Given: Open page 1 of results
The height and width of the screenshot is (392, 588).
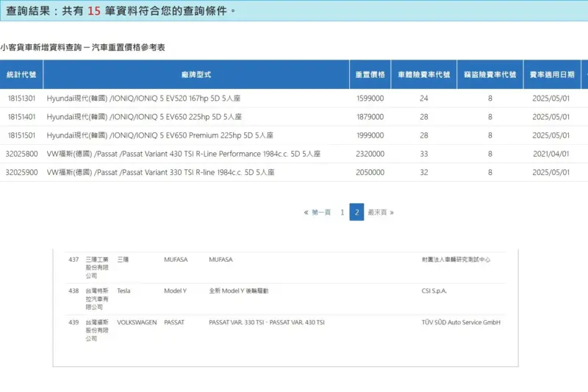Looking at the screenshot, I should tap(343, 213).
